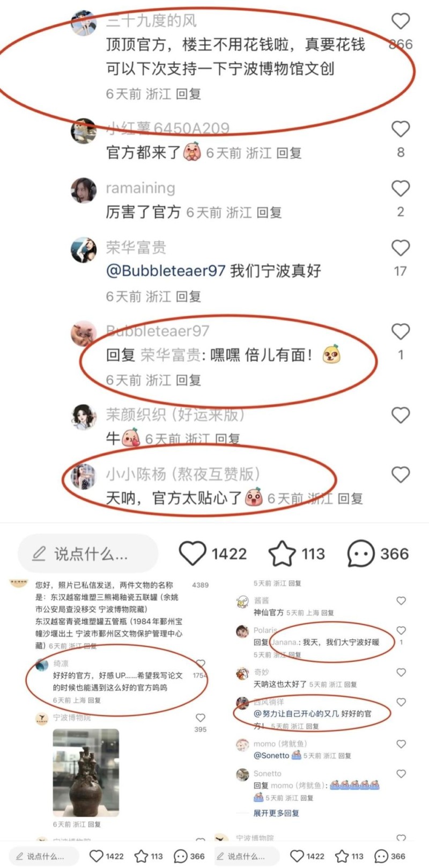Tap the star favorite icon showing 113

(x=282, y=553)
